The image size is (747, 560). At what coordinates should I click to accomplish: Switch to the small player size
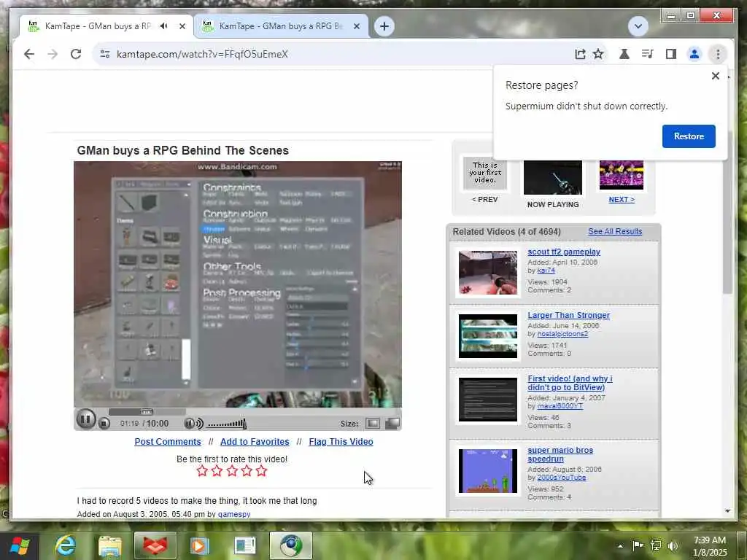(x=373, y=423)
